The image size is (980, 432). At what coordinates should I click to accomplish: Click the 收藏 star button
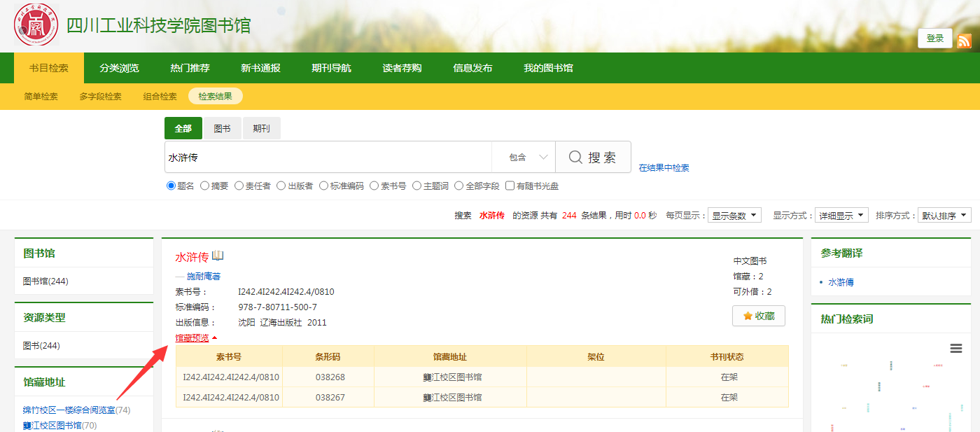click(758, 316)
